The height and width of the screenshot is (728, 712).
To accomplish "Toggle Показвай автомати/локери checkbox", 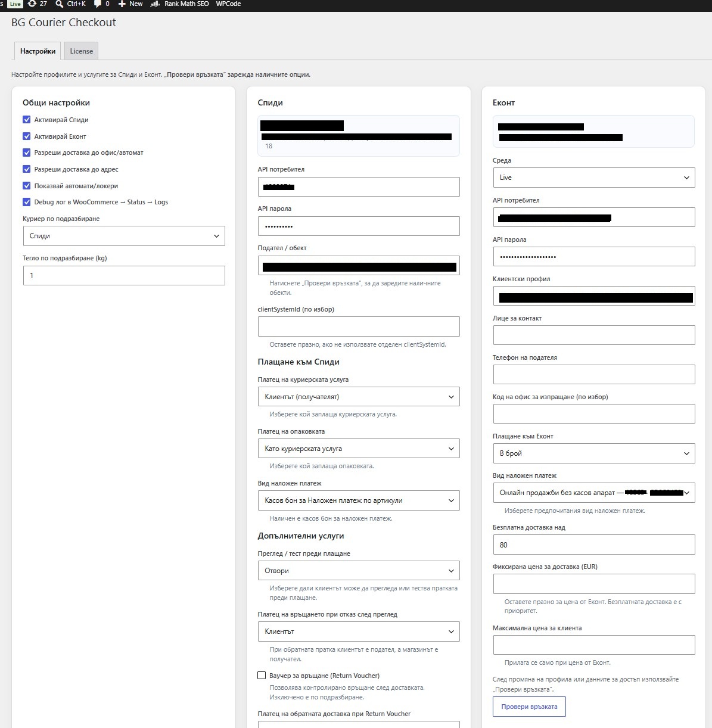I will point(27,186).
